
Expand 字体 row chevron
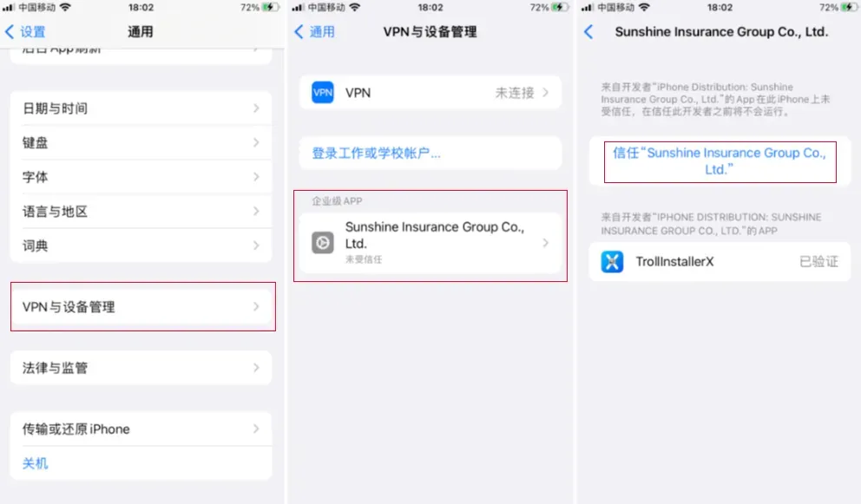click(x=256, y=177)
